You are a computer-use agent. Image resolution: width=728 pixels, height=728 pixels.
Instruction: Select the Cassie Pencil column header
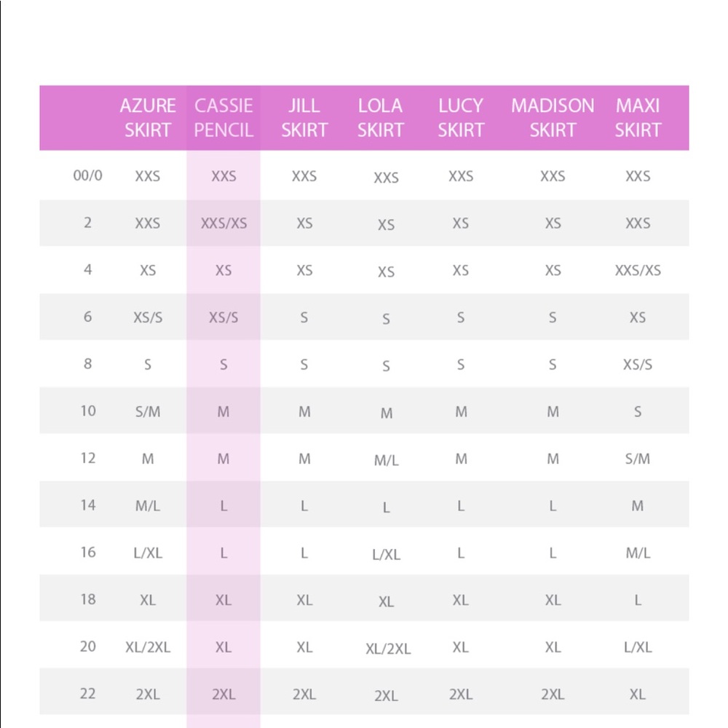coord(223,118)
